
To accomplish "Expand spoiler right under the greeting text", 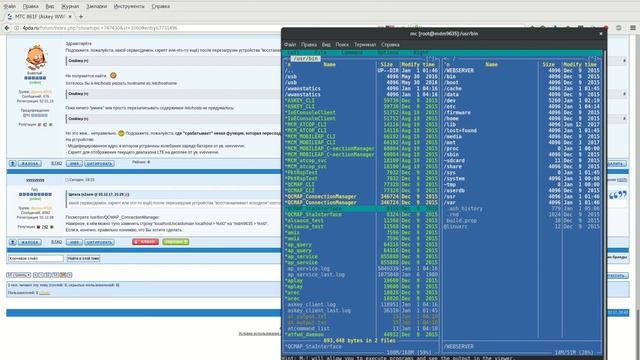I will [x=78, y=60].
